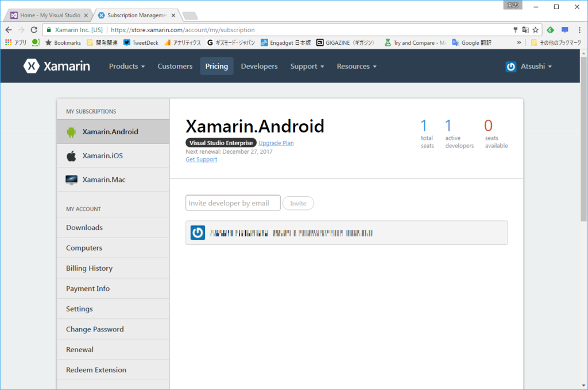Open Renewal page
The height and width of the screenshot is (390, 588).
(113, 349)
